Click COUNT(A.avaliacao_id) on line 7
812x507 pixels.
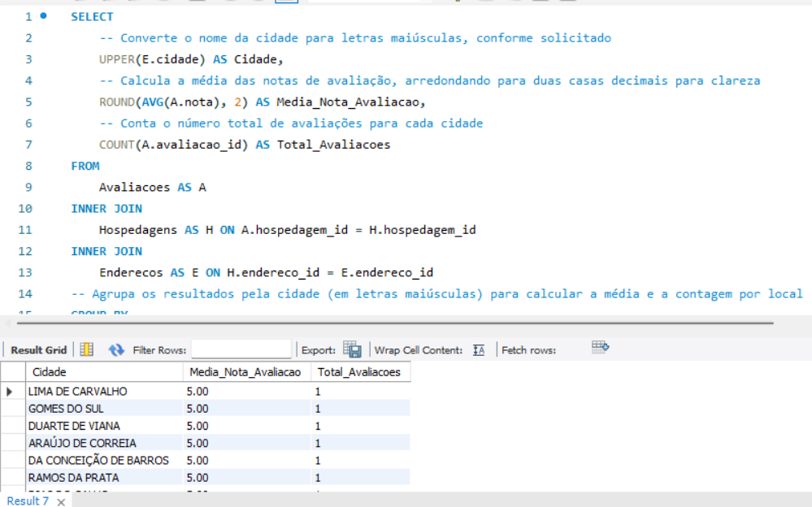click(x=173, y=145)
